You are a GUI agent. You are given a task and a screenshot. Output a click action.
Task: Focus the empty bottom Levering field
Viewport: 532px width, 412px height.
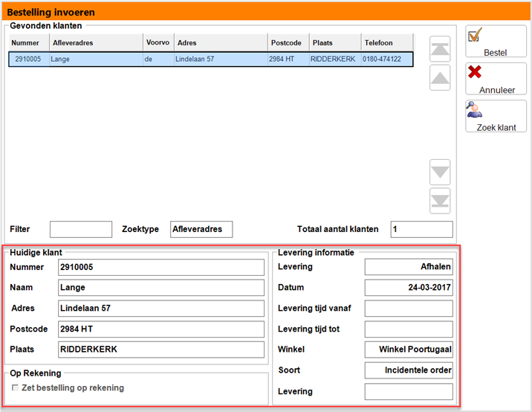coord(409,392)
